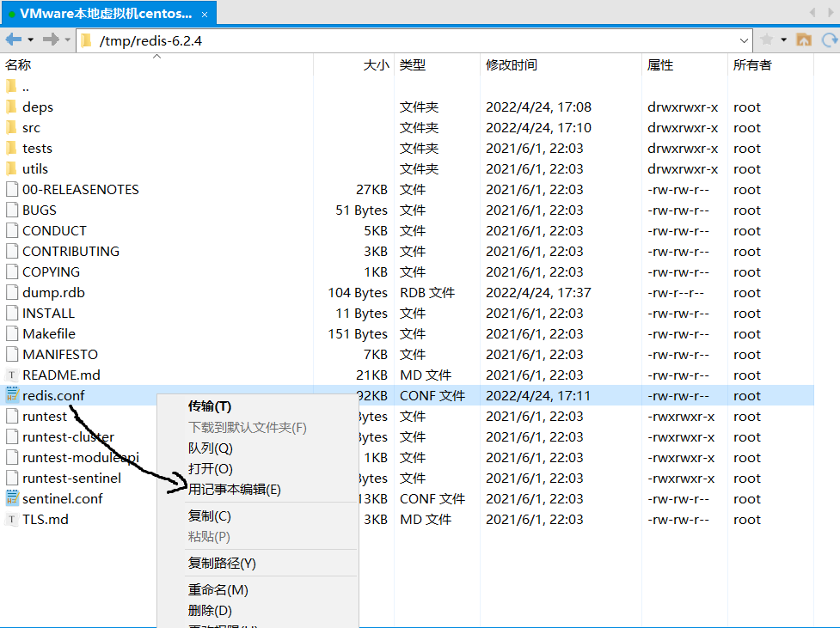The width and height of the screenshot is (840, 628).
Task: Click the '151 Bytes' size of Makefile
Action: pyautogui.click(x=358, y=334)
